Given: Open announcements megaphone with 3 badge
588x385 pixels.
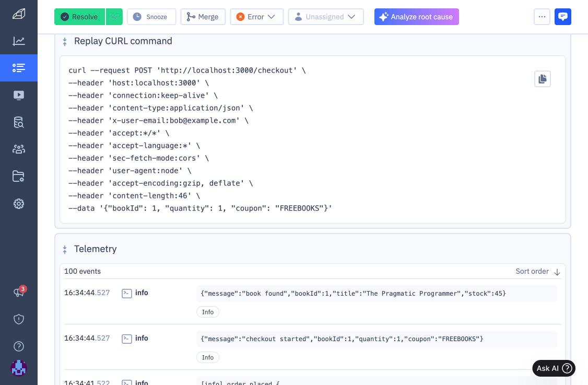Looking at the screenshot, I should pyautogui.click(x=19, y=291).
